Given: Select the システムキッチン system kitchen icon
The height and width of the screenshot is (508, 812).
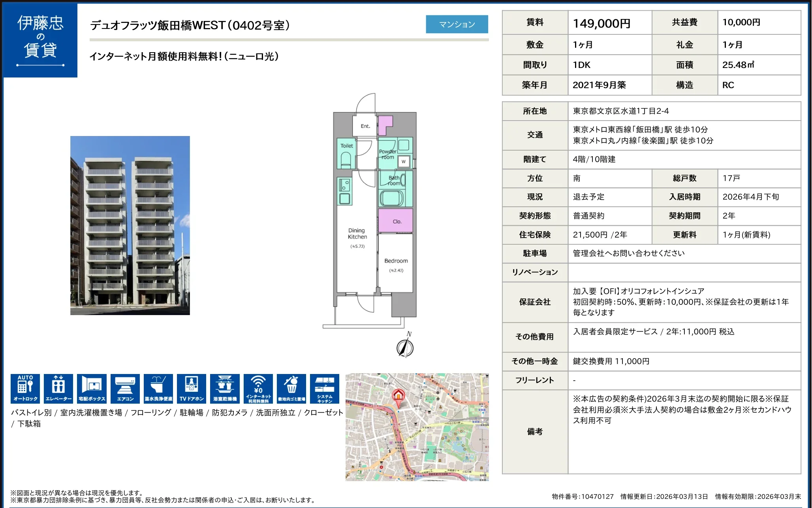Looking at the screenshot, I should tap(325, 389).
